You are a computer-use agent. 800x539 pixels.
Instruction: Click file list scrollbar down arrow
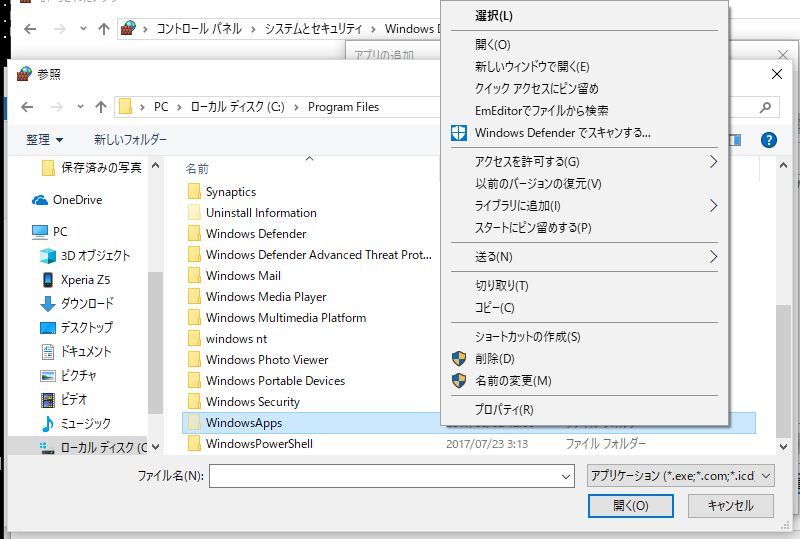(x=783, y=447)
